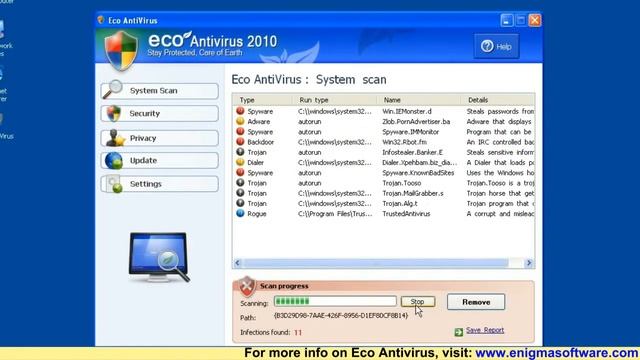Click the globe icon beside Update
This screenshot has width=640, height=360.
point(113,160)
